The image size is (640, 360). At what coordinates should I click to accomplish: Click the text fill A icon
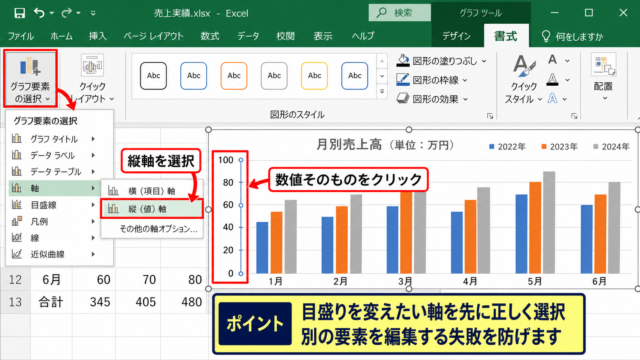(x=552, y=60)
